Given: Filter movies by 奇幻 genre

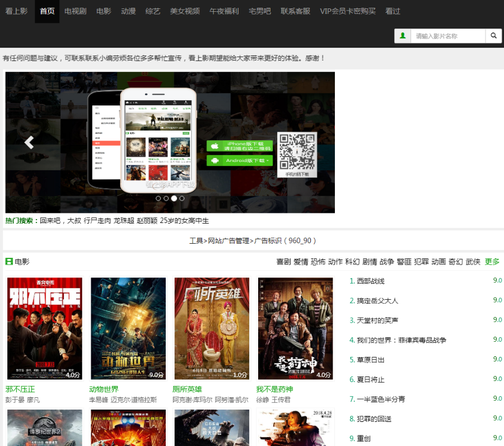Looking at the screenshot, I should coord(456,262).
